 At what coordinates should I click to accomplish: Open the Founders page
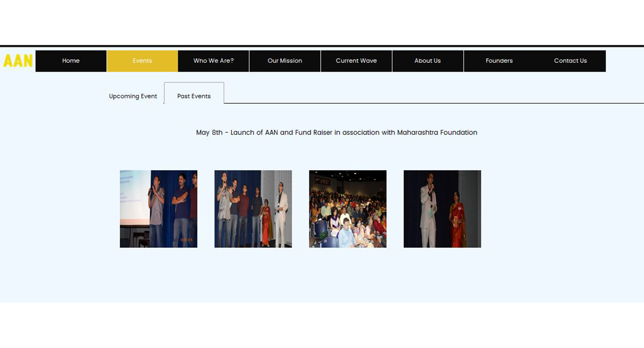pos(499,61)
